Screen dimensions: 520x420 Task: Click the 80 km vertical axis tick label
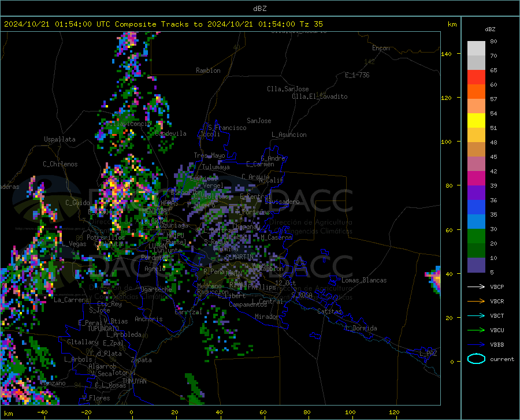point(449,185)
